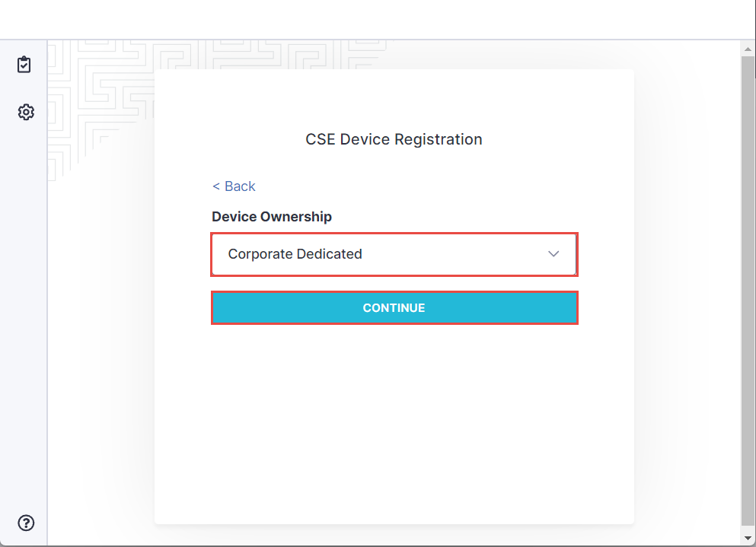
Task: Click the CSE Device Registration heading
Action: (394, 139)
